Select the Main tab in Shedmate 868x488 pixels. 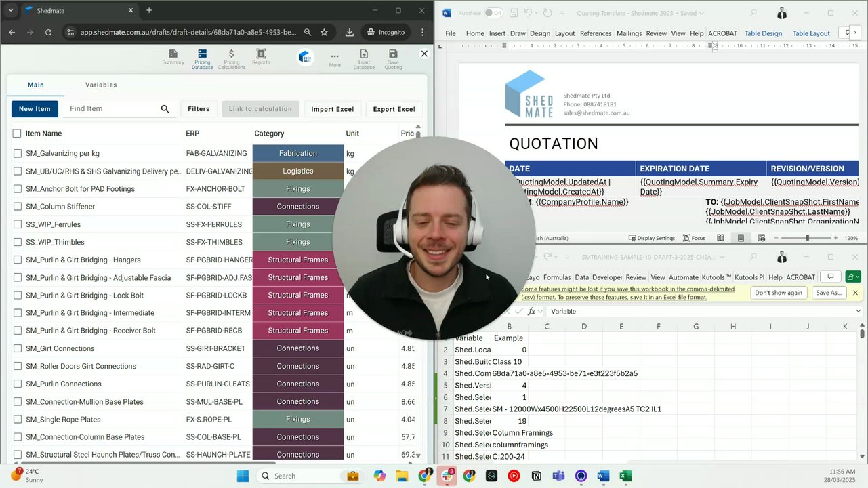point(35,85)
